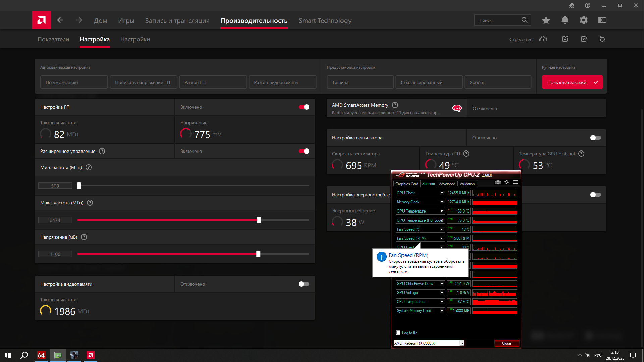This screenshot has height=362, width=644.
Task: Click the favorites star icon
Action: [x=546, y=20]
